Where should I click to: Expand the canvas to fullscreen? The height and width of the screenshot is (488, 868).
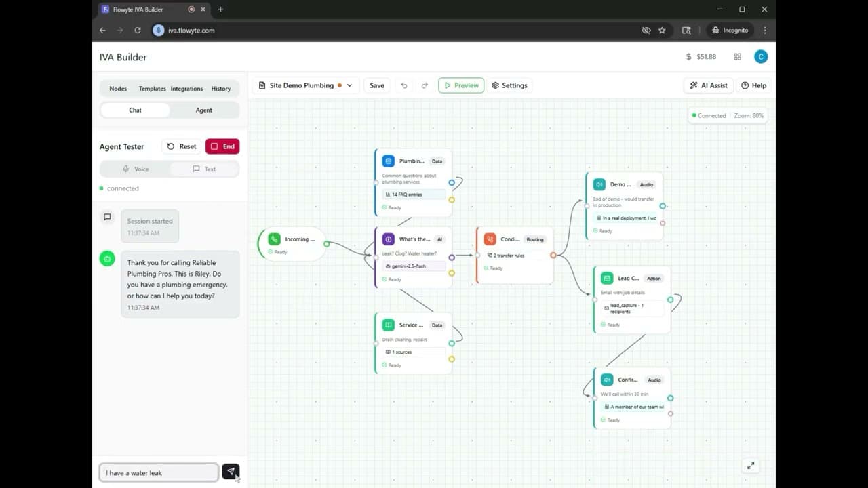[750, 466]
